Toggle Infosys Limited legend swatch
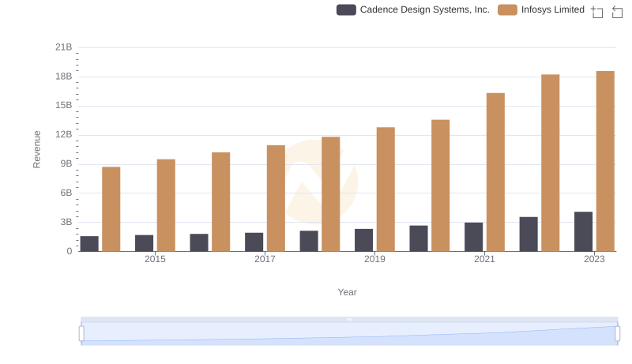The height and width of the screenshot is (364, 632). click(x=507, y=9)
